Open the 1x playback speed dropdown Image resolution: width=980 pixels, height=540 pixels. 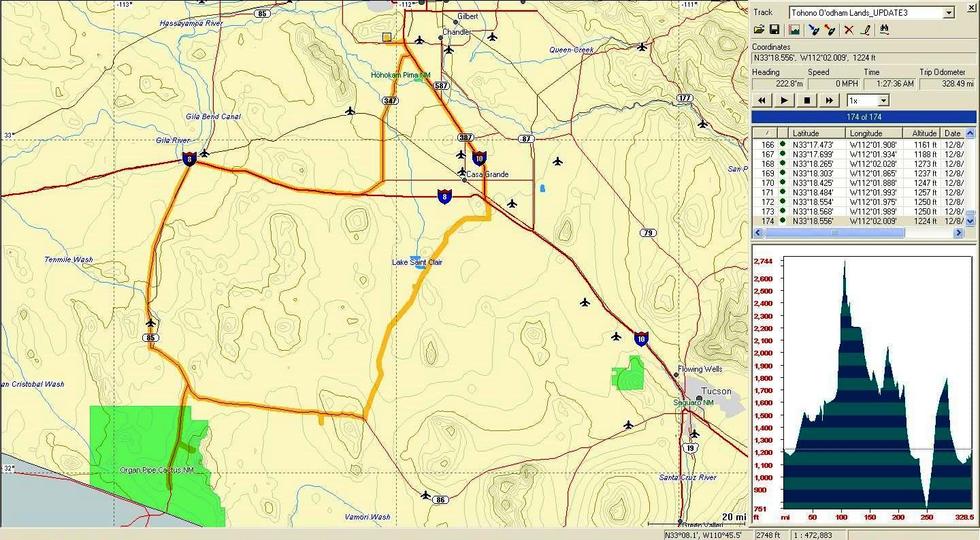pyautogui.click(x=883, y=101)
